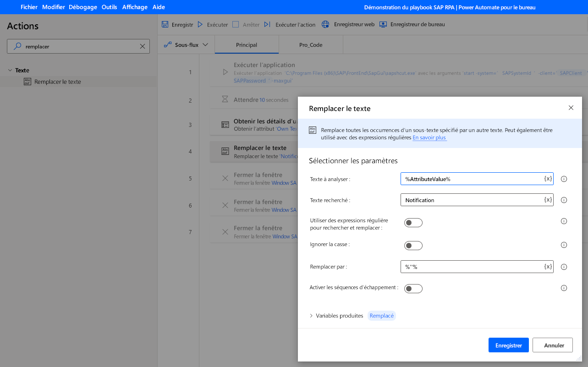Open the Aide menu

(x=159, y=7)
